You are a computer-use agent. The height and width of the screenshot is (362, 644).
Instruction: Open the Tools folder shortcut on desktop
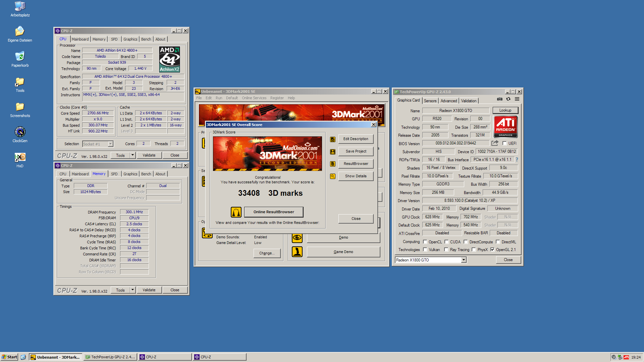20,84
